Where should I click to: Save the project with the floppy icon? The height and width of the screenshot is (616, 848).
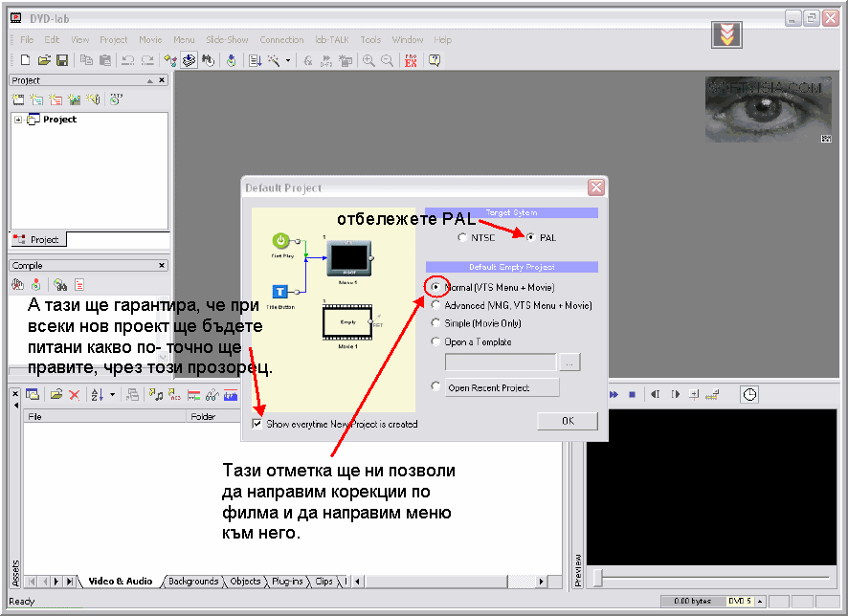pyautogui.click(x=62, y=60)
